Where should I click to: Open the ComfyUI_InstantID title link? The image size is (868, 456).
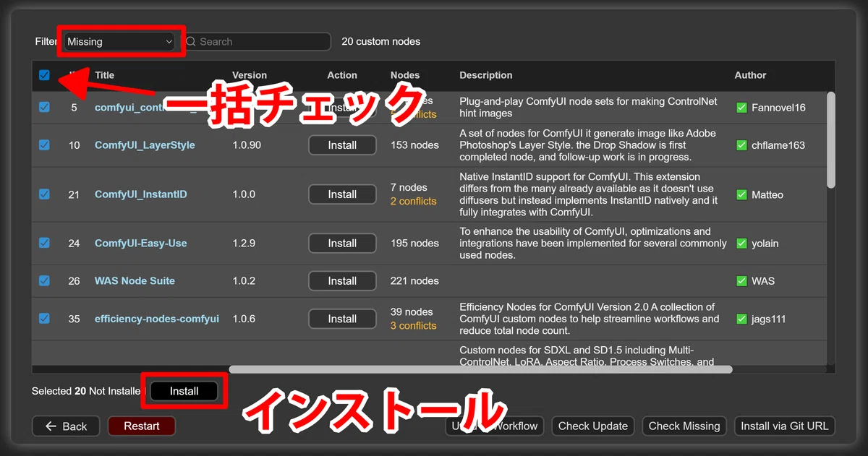click(140, 194)
